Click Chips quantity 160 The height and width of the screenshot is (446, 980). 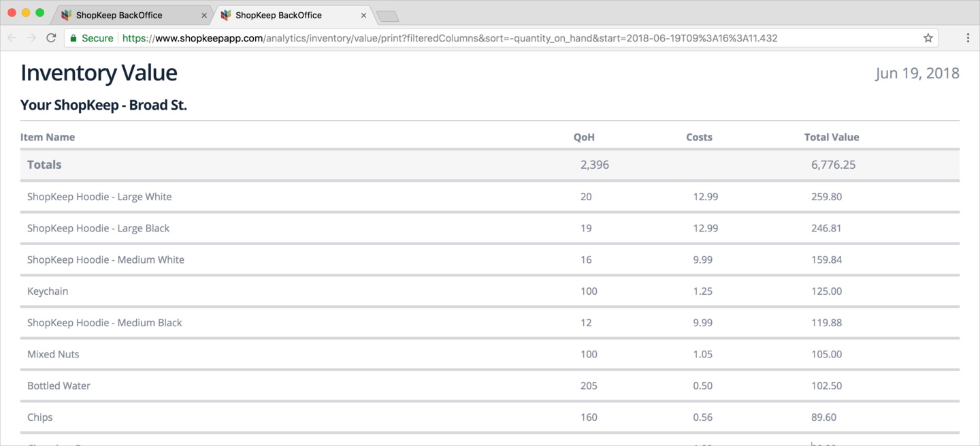click(x=589, y=417)
